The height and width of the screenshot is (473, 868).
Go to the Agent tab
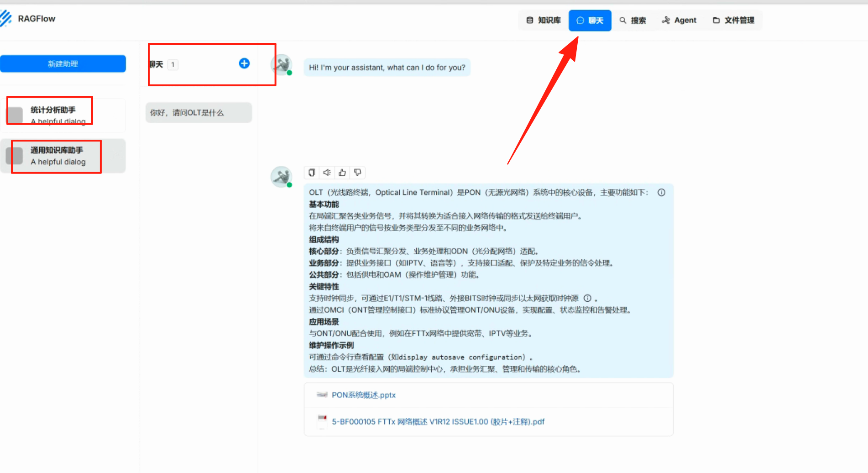(x=679, y=20)
